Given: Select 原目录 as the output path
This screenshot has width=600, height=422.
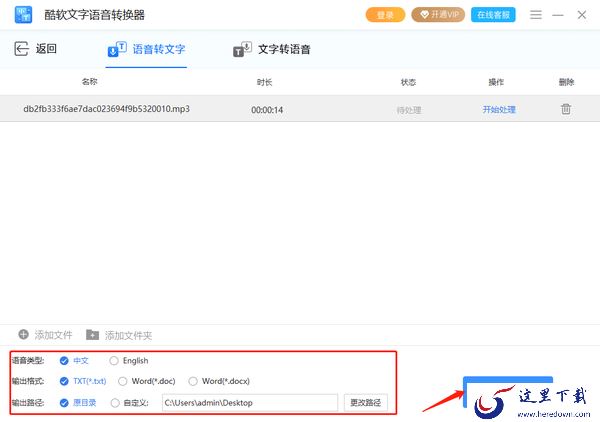Looking at the screenshot, I should pyautogui.click(x=64, y=402).
